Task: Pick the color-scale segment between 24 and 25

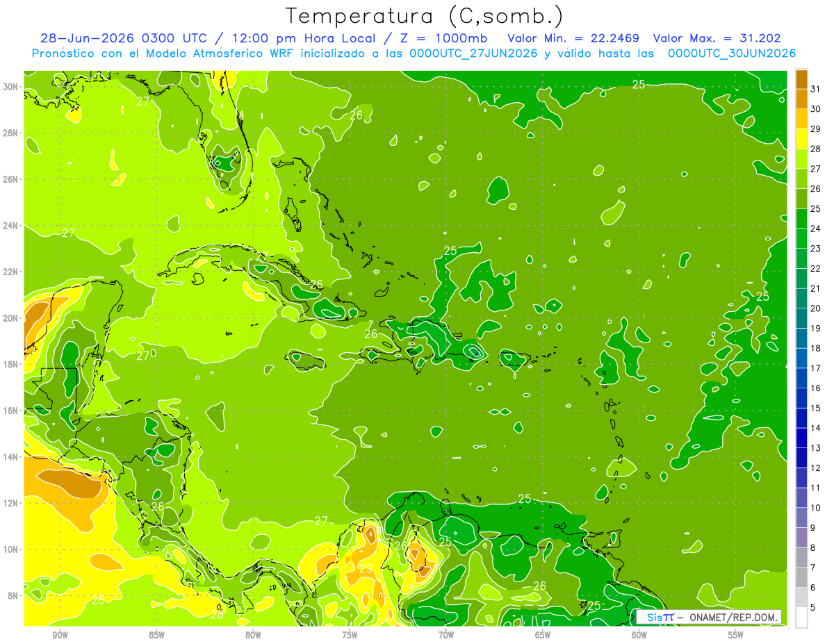Action: [x=801, y=219]
